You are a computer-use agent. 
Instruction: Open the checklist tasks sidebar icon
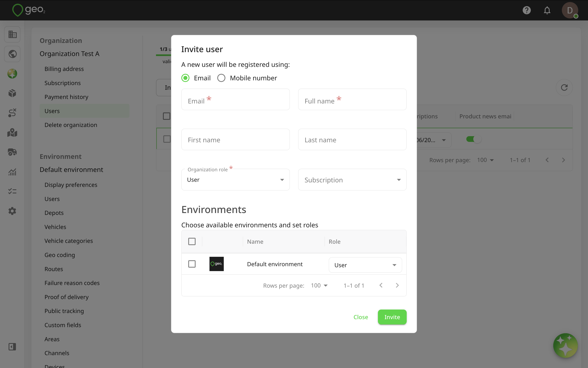point(12,191)
